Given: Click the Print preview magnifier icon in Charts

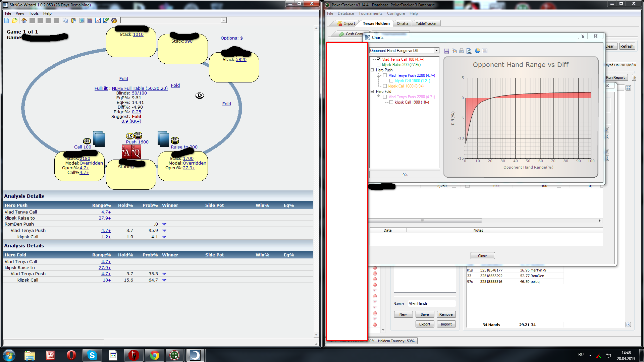Looking at the screenshot, I should coord(469,51).
